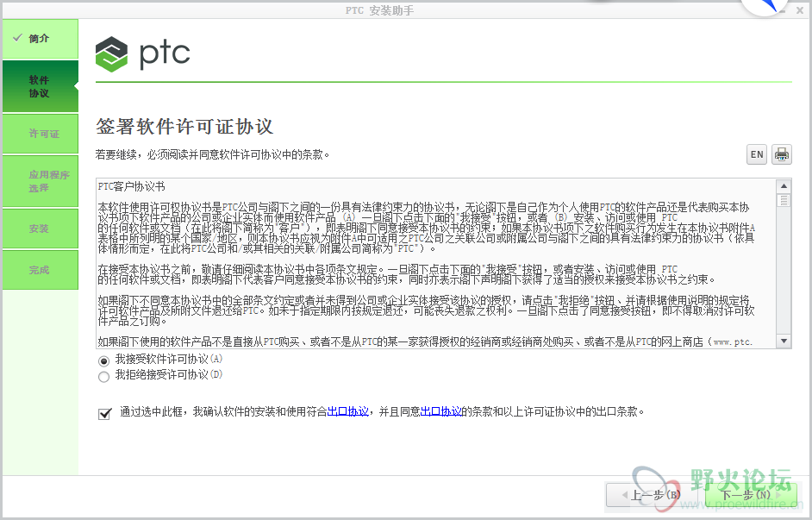Screen dimensions: 812x520
Task: Click the checkmark icon beside 简介
Action: click(x=17, y=38)
